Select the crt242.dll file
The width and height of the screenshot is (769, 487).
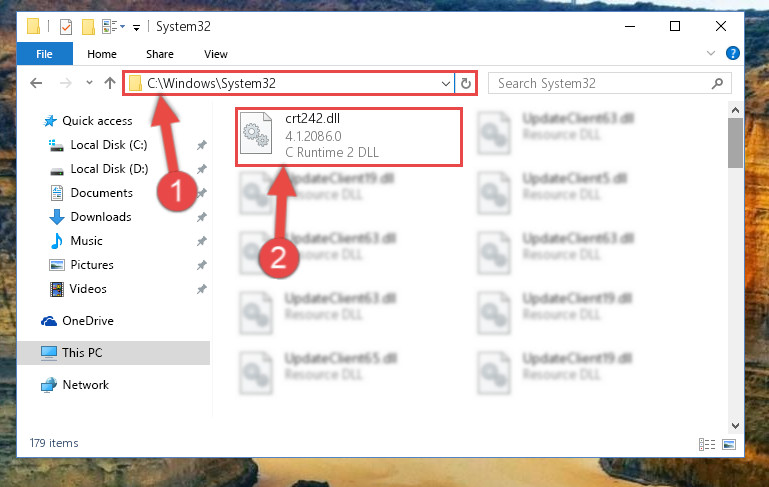349,137
